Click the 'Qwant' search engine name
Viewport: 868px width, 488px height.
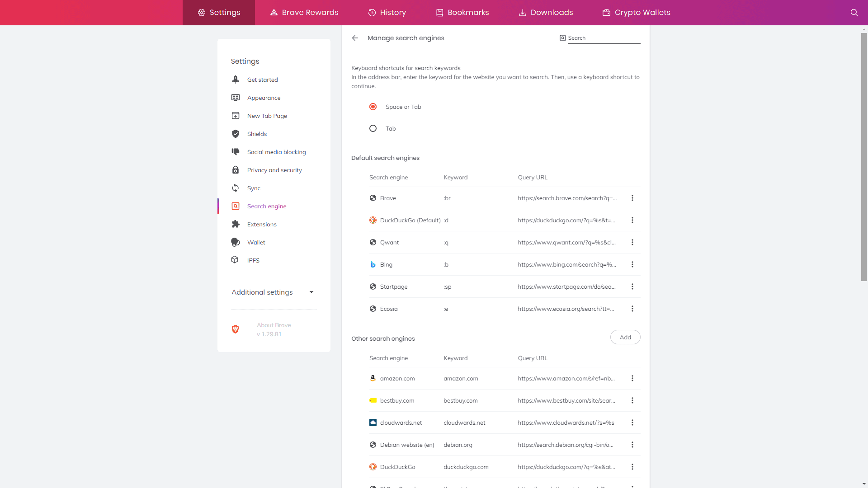(389, 242)
